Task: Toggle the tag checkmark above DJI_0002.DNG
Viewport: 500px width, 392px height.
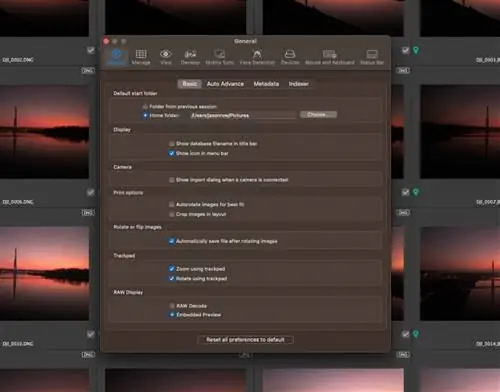Action: click(x=91, y=50)
